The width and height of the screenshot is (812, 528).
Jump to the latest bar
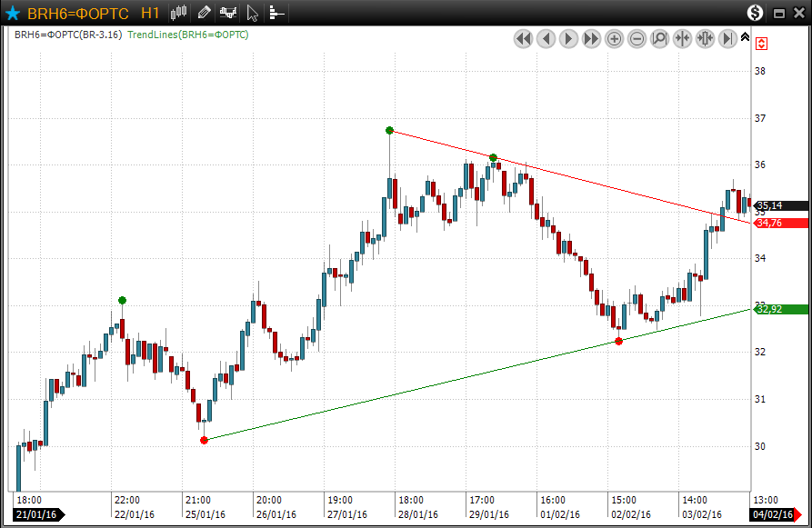coord(727,38)
